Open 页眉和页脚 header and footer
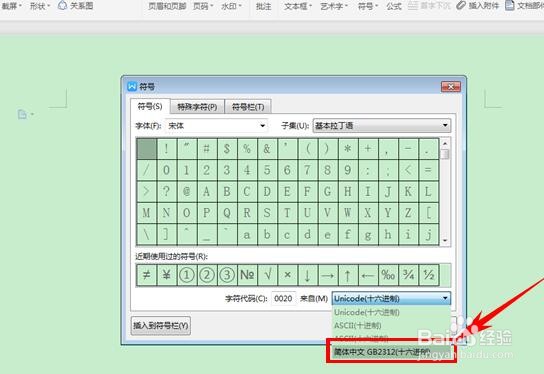This screenshot has width=544, height=374. (167, 6)
